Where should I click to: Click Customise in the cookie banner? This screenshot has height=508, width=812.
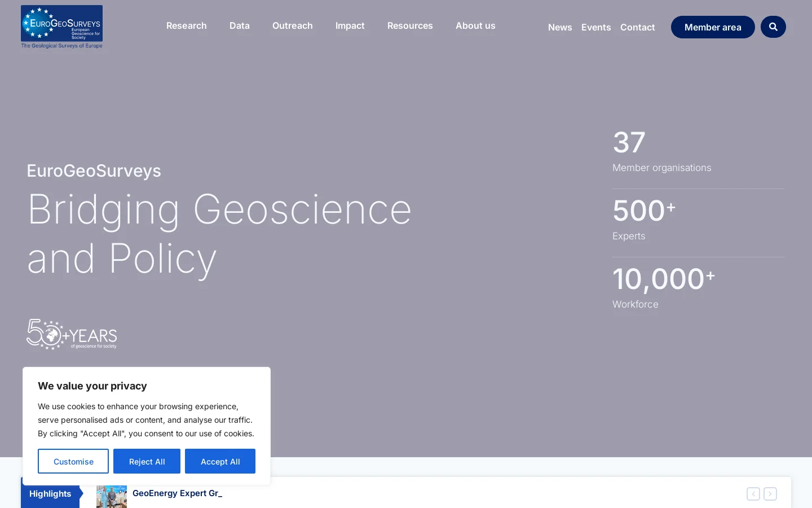(x=73, y=461)
